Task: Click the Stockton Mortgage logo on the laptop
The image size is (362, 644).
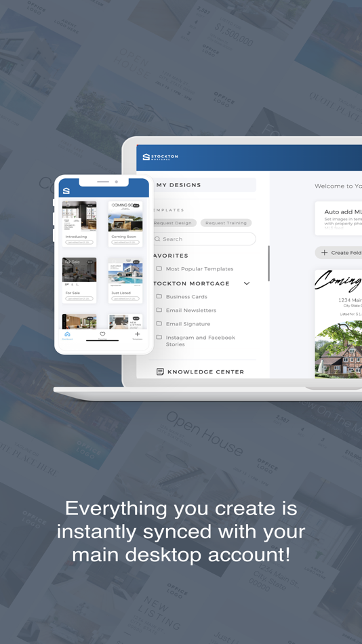Action: [x=160, y=157]
